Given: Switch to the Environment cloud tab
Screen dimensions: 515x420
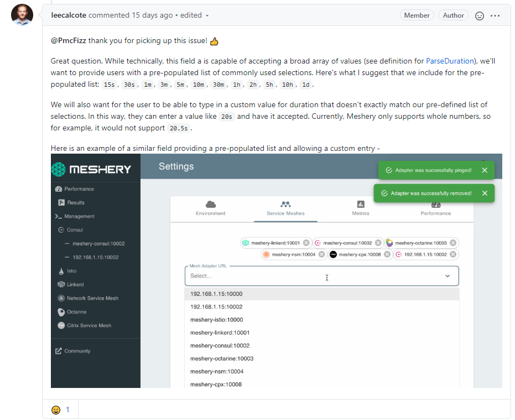Looking at the screenshot, I should (x=211, y=208).
